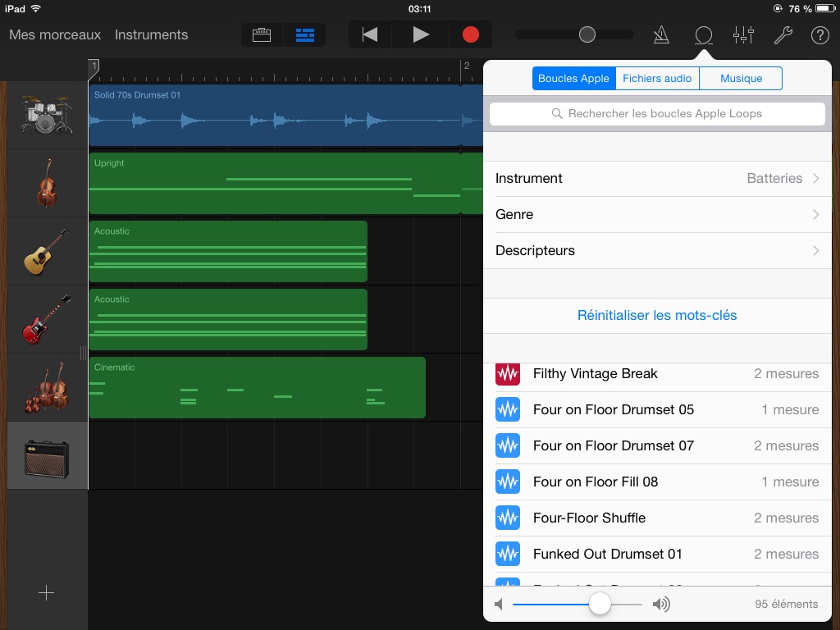
Task: Click the low volume speaker icon
Action: pos(499,605)
